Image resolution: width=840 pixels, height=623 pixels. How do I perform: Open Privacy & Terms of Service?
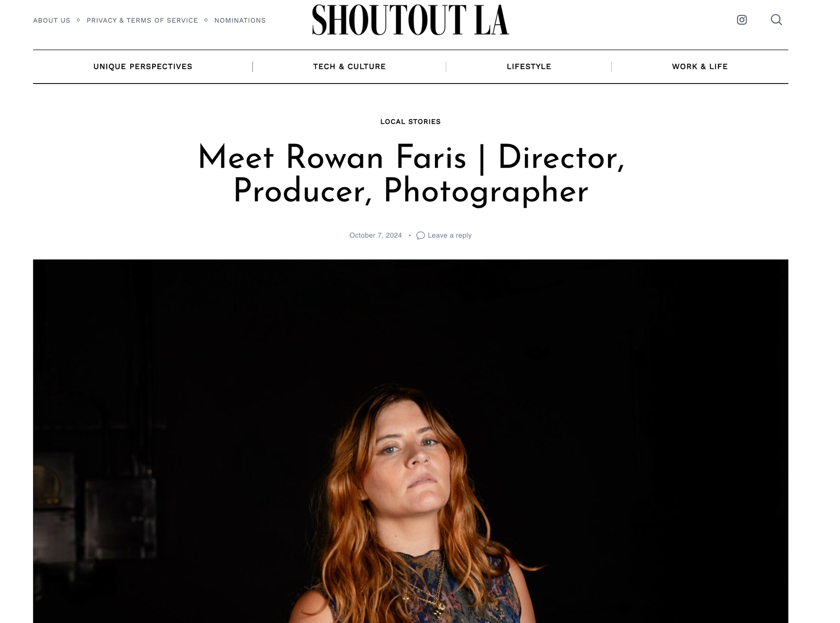coord(142,20)
